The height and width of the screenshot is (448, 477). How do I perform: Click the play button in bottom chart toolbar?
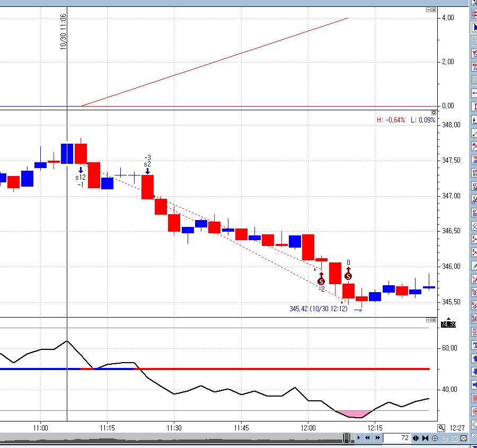[359, 438]
